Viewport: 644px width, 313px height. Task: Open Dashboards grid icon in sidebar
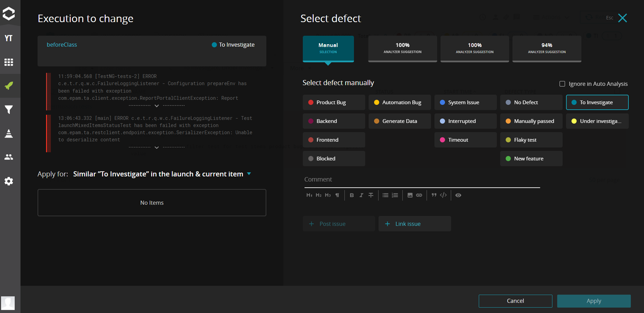(x=9, y=62)
